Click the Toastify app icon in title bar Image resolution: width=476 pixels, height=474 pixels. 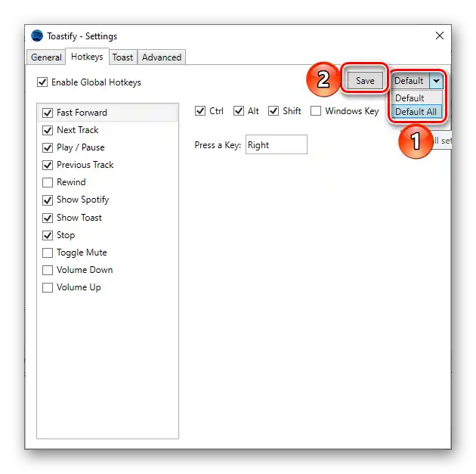pos(37,36)
